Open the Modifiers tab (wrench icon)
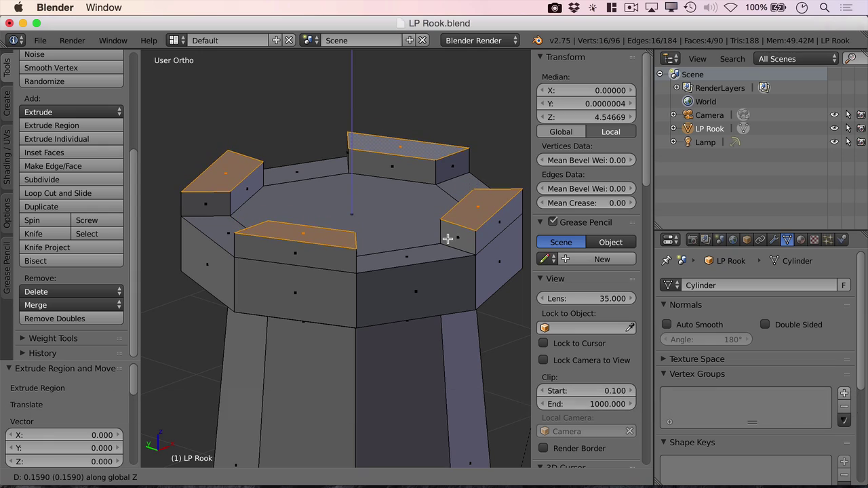This screenshot has height=488, width=868. pos(774,240)
